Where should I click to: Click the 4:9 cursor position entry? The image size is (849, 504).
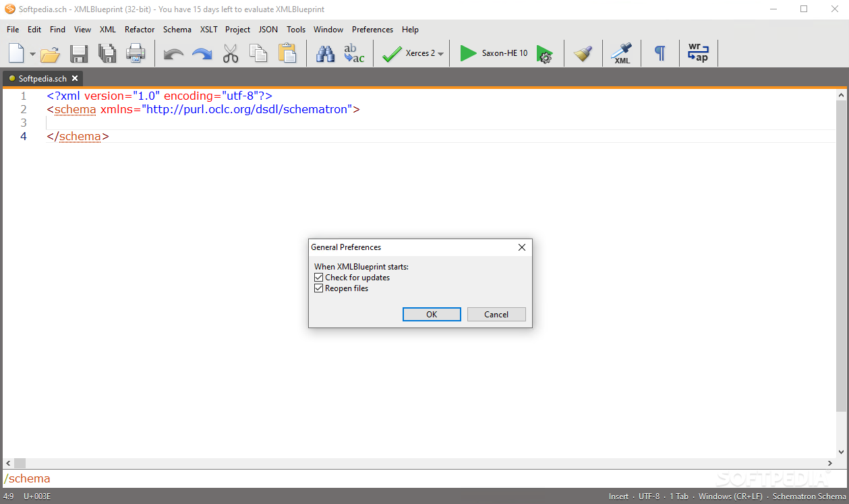pos(8,497)
